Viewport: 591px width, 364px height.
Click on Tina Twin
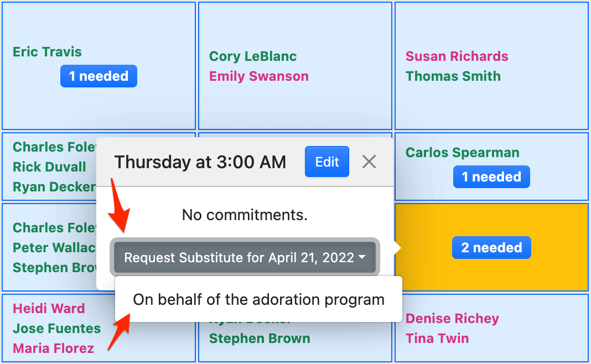pyautogui.click(x=437, y=339)
